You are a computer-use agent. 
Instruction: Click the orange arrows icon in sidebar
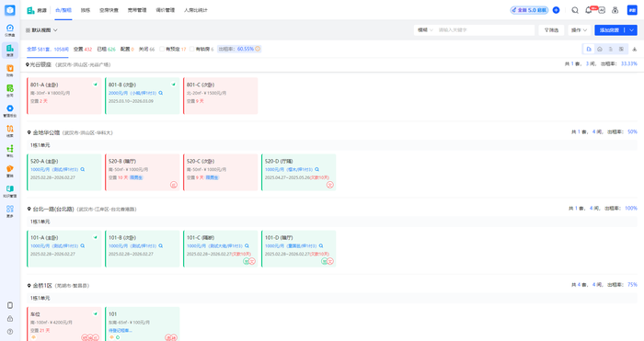[x=10, y=131]
